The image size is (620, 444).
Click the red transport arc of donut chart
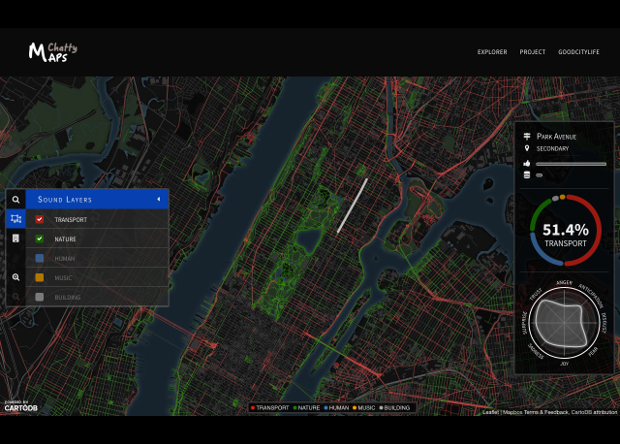click(x=600, y=229)
